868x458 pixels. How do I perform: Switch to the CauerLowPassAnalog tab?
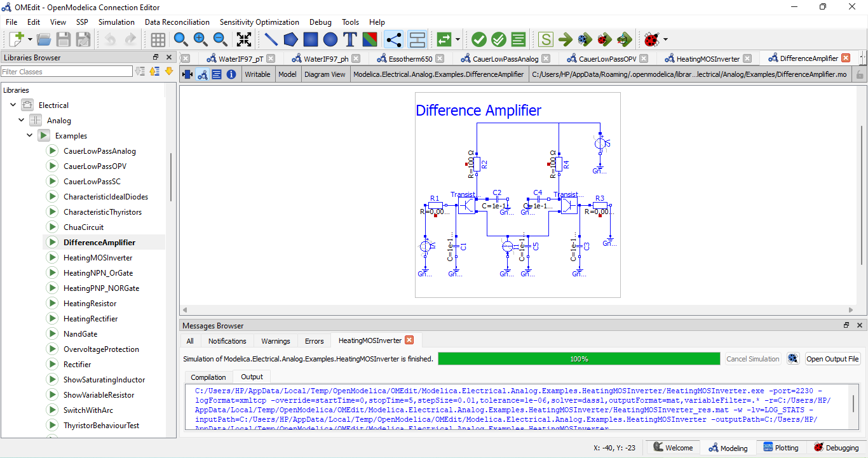505,58
